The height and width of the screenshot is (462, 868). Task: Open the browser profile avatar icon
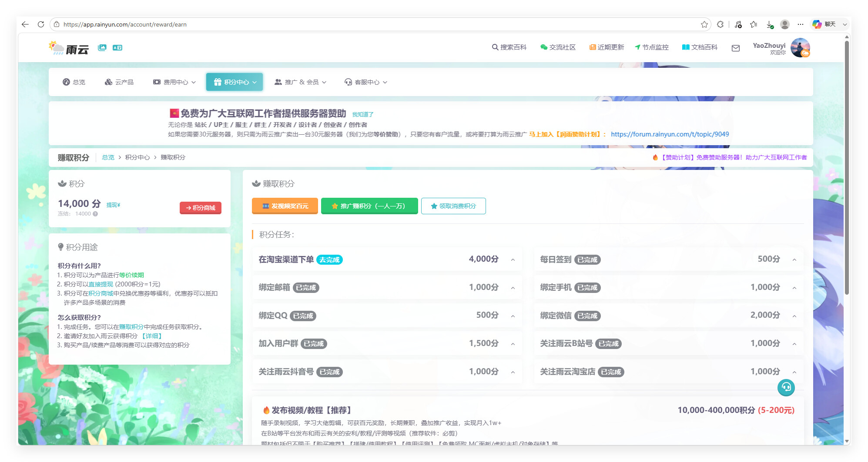tap(785, 24)
